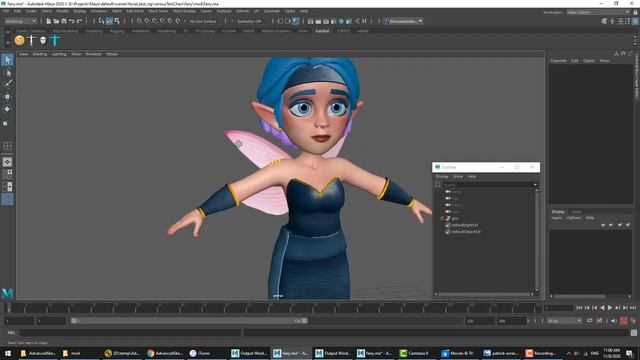
Task: Click Save Scene icon in status line
Action: [64, 21]
